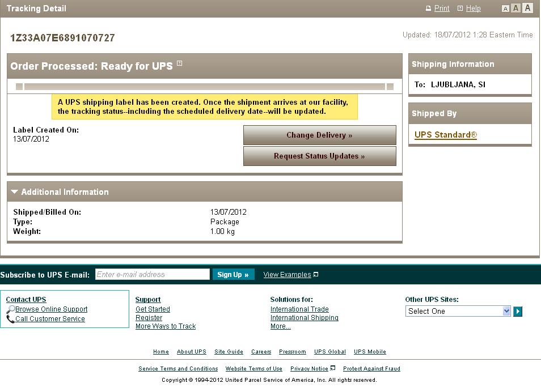Click the phone icon beside Call Customer Service
Image resolution: width=541 pixels, height=392 pixels.
point(11,319)
